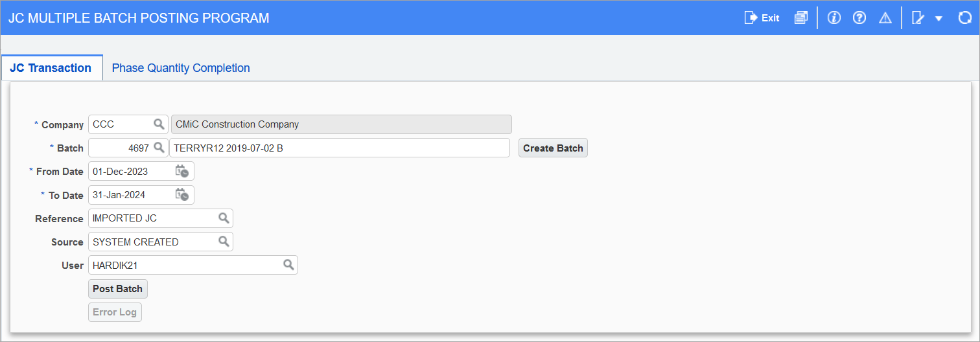
Task: Open the From Date calendar picker
Action: click(181, 172)
